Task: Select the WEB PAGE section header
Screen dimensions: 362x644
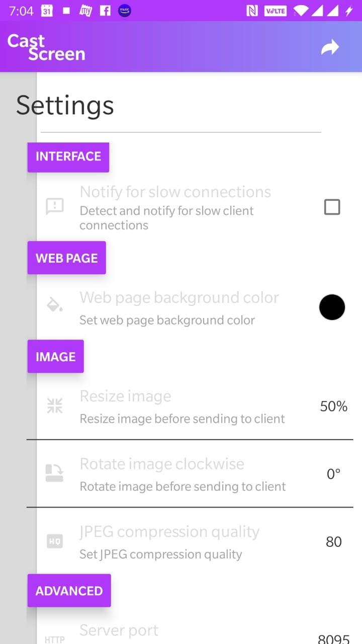Action: coord(67,258)
